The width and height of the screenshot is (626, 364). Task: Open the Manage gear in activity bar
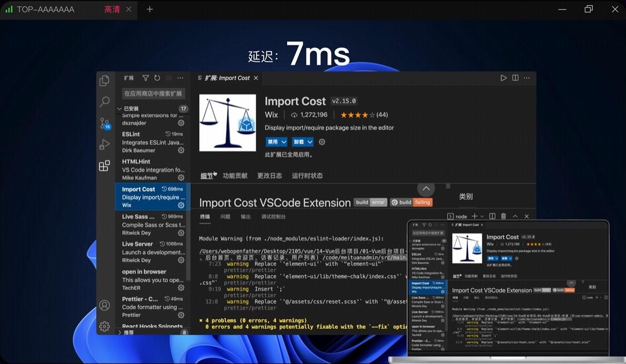coord(104,326)
